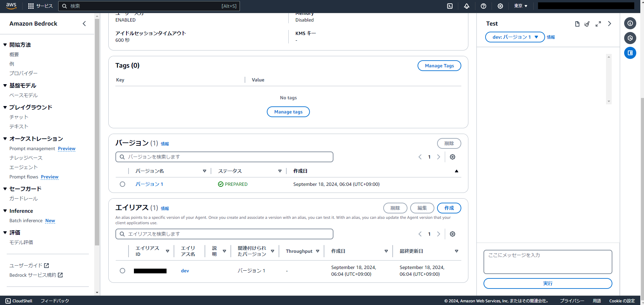This screenshot has width=644, height=305.
Task: Collapse the Inference section
Action: point(5,211)
